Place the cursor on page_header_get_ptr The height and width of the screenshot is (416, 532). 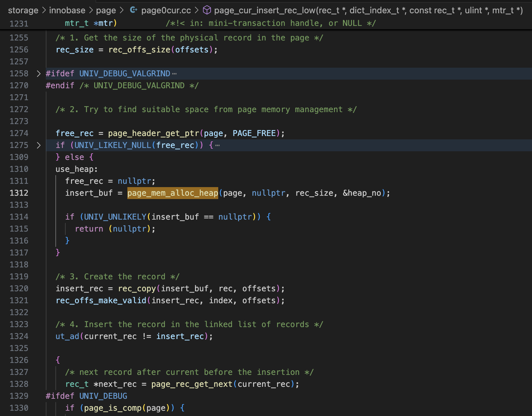click(154, 133)
